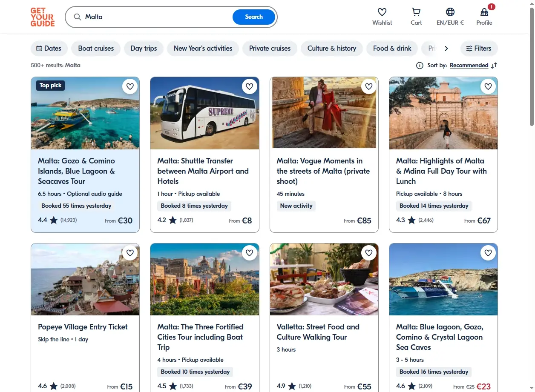Click the star rating on Popeye Village card
This screenshot has height=392, width=535.
(53, 386)
